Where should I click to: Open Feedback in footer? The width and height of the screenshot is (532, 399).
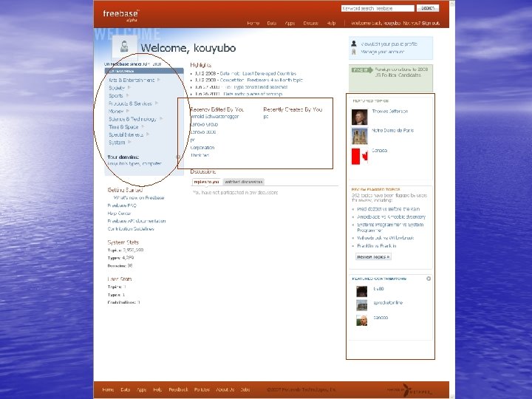178,389
